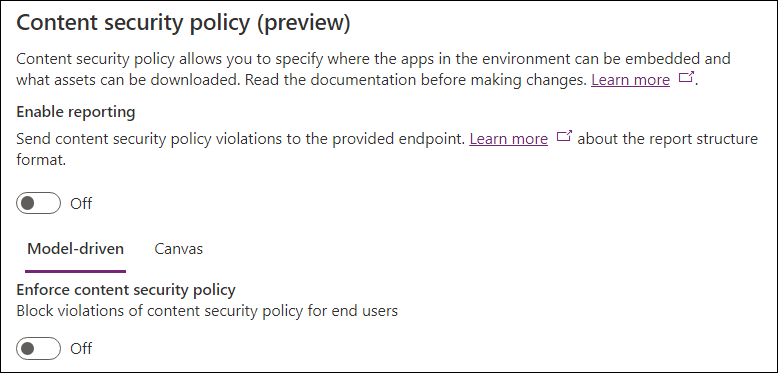Click the "Content security policy (preview)" heading
Viewport: 778px width, 373px height.
pos(184,24)
